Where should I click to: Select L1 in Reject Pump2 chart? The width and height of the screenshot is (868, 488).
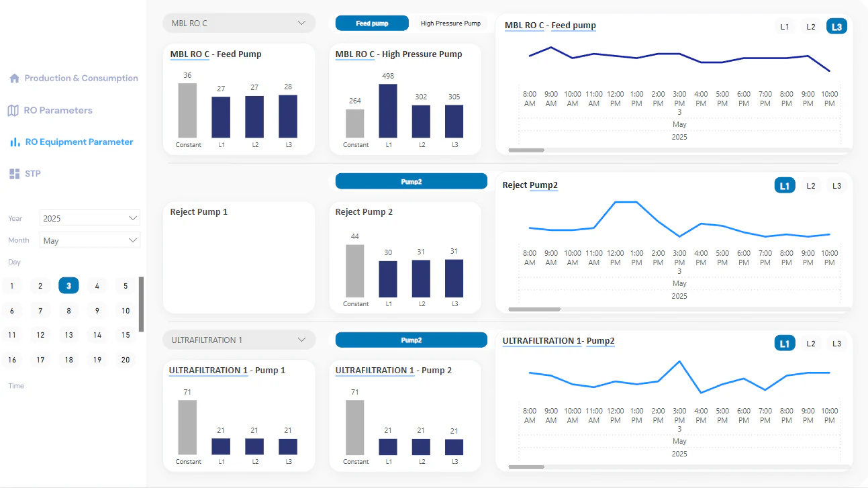pos(785,186)
